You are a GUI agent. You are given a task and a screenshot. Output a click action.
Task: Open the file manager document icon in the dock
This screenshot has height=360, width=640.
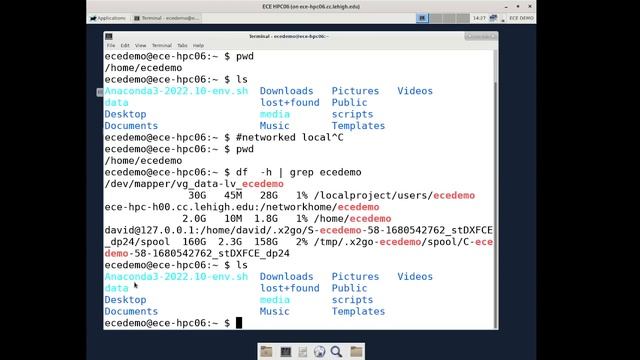pos(302,351)
